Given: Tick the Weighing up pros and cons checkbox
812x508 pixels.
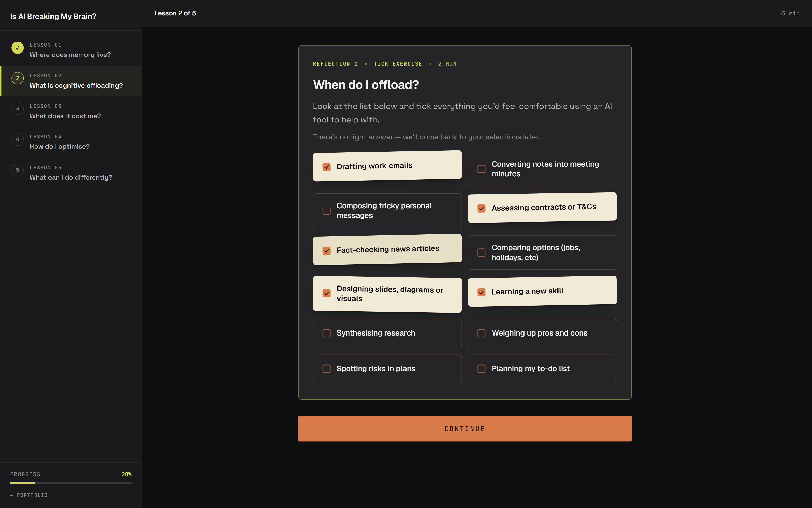Looking at the screenshot, I should click(482, 333).
